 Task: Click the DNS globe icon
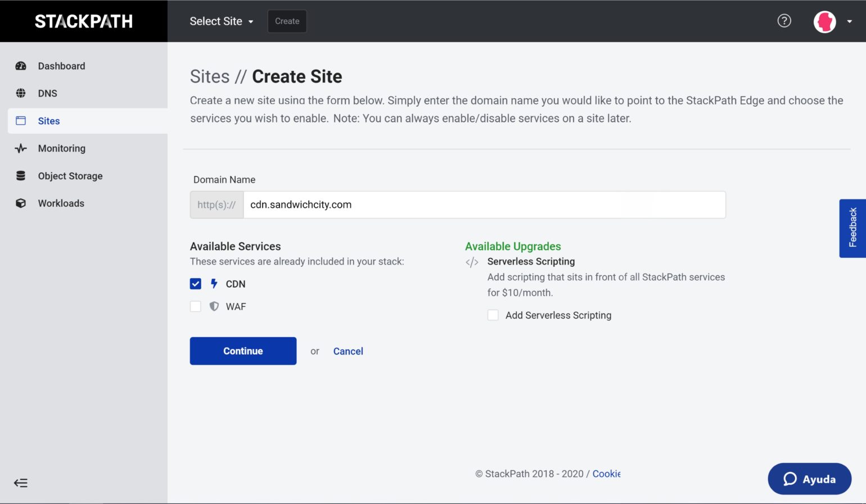[21, 93]
